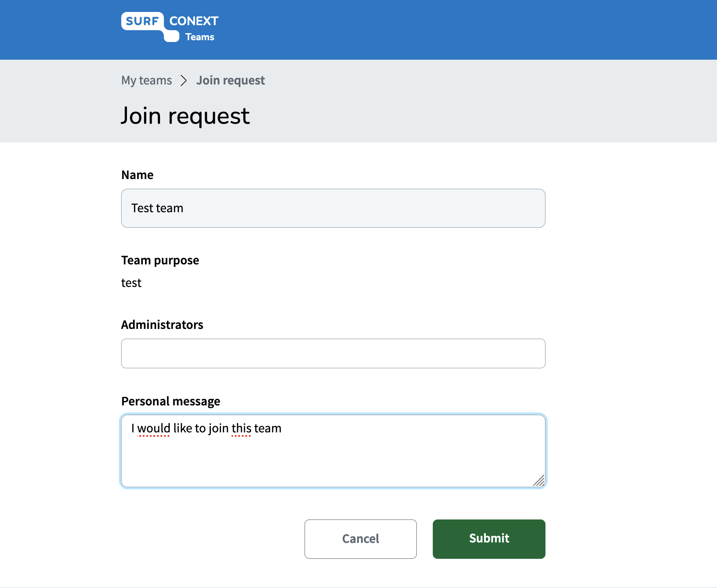The height and width of the screenshot is (588, 717).
Task: Focus the empty Administrators field
Action: point(333,354)
